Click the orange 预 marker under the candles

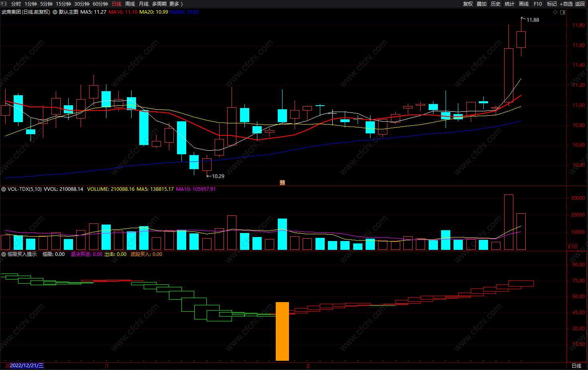pyautogui.click(x=283, y=182)
